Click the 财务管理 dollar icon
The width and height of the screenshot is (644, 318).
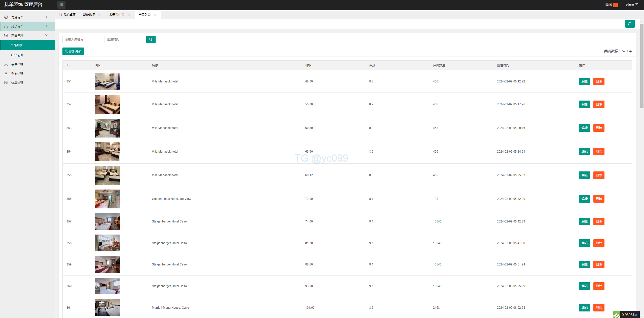click(6, 74)
